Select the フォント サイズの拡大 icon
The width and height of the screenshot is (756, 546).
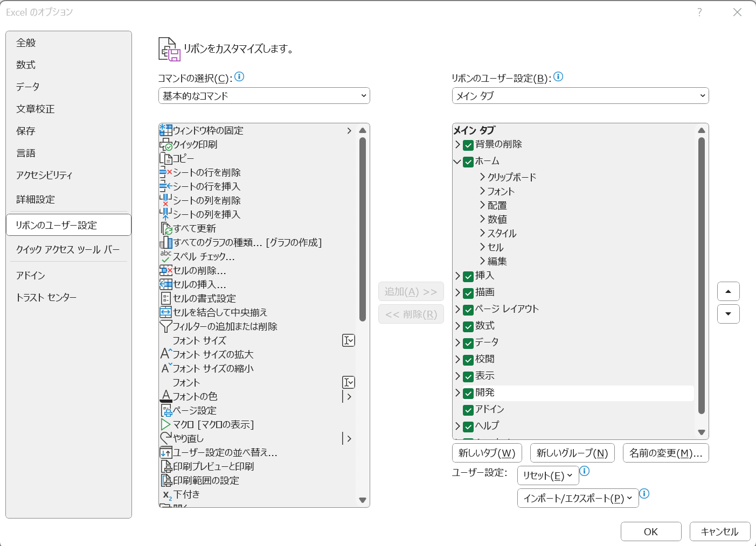click(x=166, y=354)
